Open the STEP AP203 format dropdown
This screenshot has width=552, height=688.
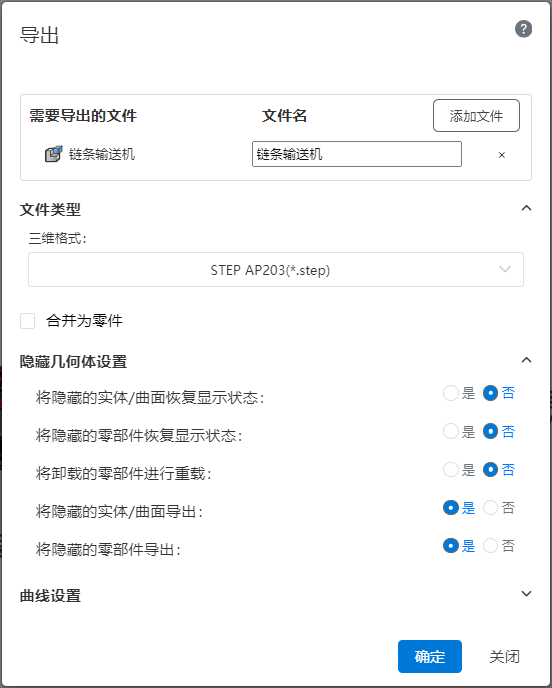(276, 269)
